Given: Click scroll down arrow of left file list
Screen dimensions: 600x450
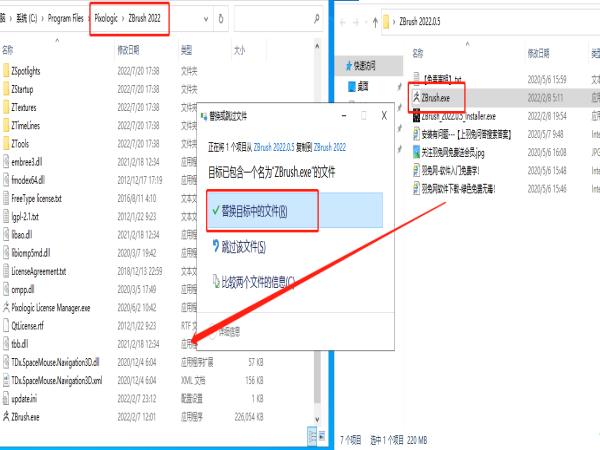Looking at the screenshot, I should (x=317, y=420).
